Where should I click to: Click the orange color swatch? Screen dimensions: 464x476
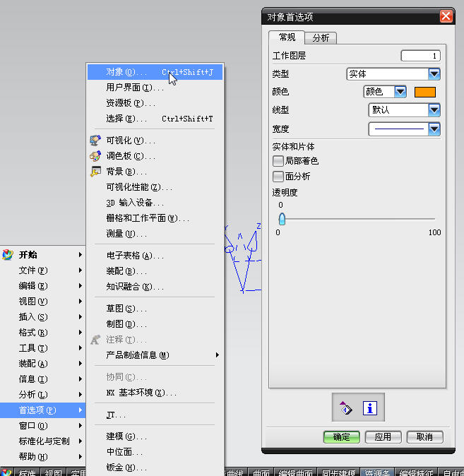pos(425,92)
